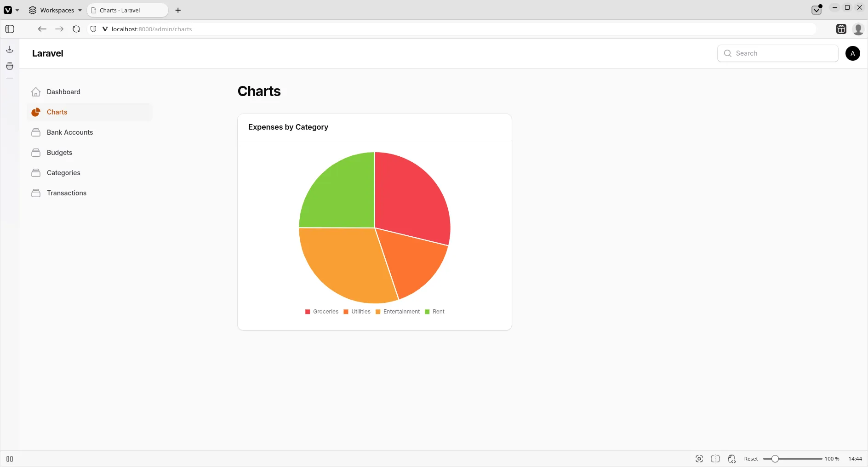Open the Transactions section via its icon
The image size is (868, 467).
pos(36,193)
